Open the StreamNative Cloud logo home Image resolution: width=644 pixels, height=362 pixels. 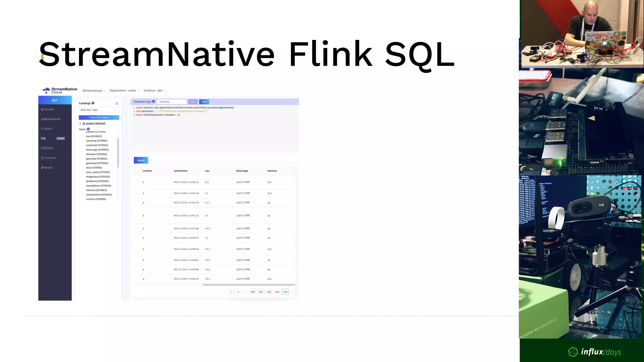coord(60,90)
